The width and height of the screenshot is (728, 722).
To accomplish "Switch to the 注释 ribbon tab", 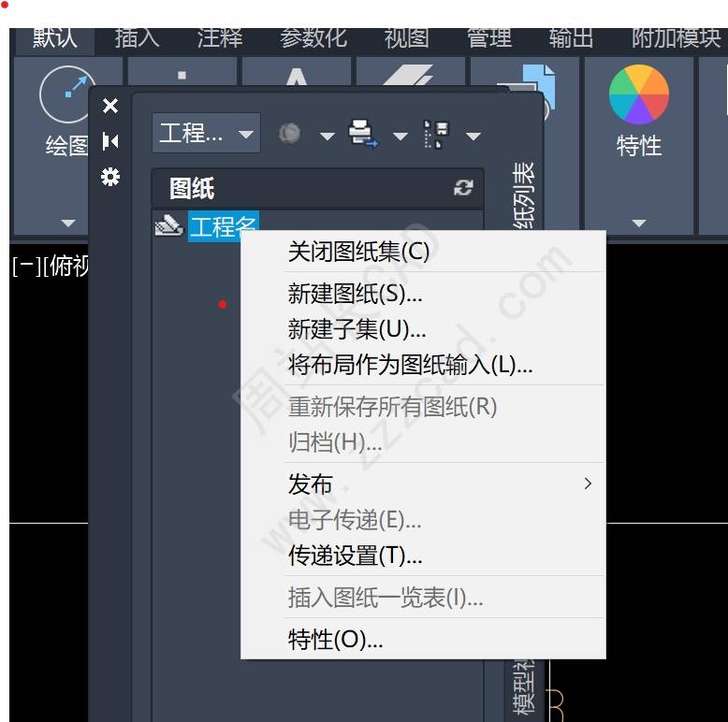I will [x=220, y=38].
